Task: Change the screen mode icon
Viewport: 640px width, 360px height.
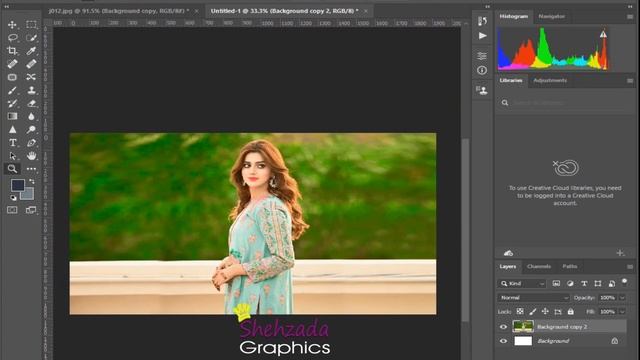Action: coord(31,210)
